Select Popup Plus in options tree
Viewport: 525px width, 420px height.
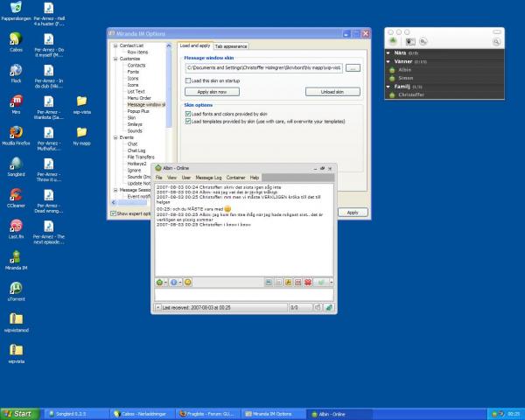click(138, 111)
